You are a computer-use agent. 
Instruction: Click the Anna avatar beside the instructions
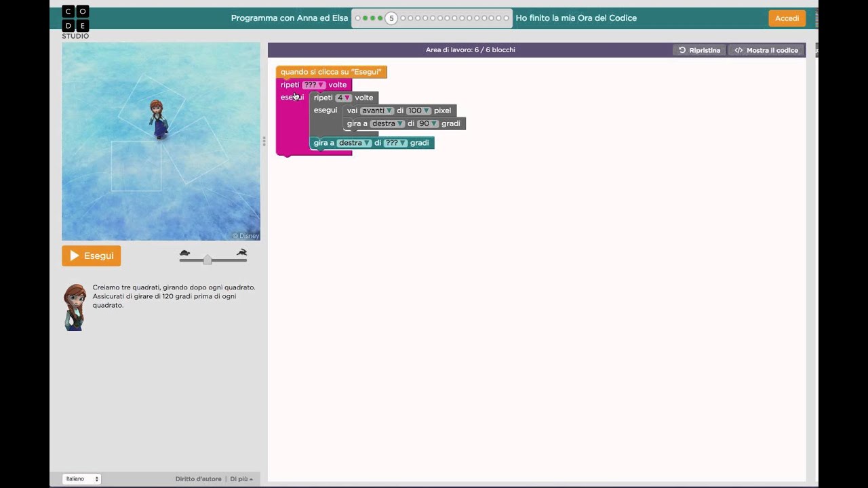(x=75, y=307)
